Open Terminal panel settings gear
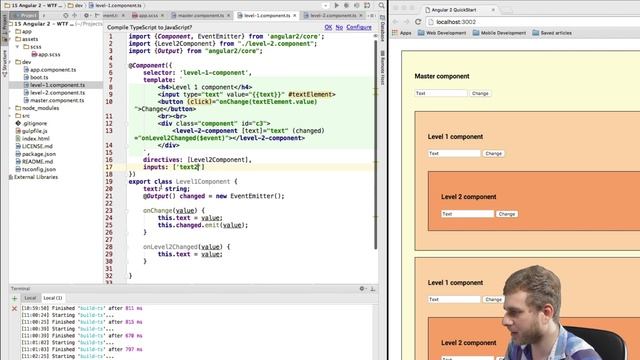Image resolution: width=640 pixels, height=360 pixels. [362, 289]
